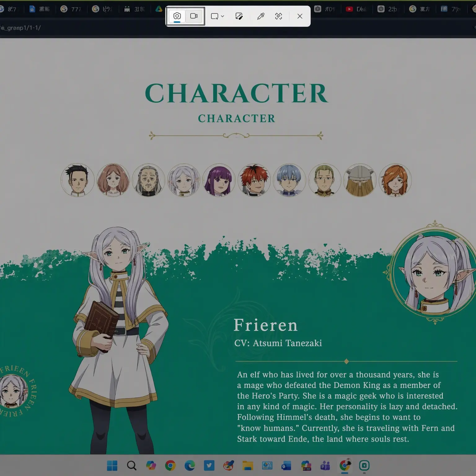This screenshot has height=476, width=476.
Task: Select the small Frieren portrait in the row
Action: coord(184,180)
